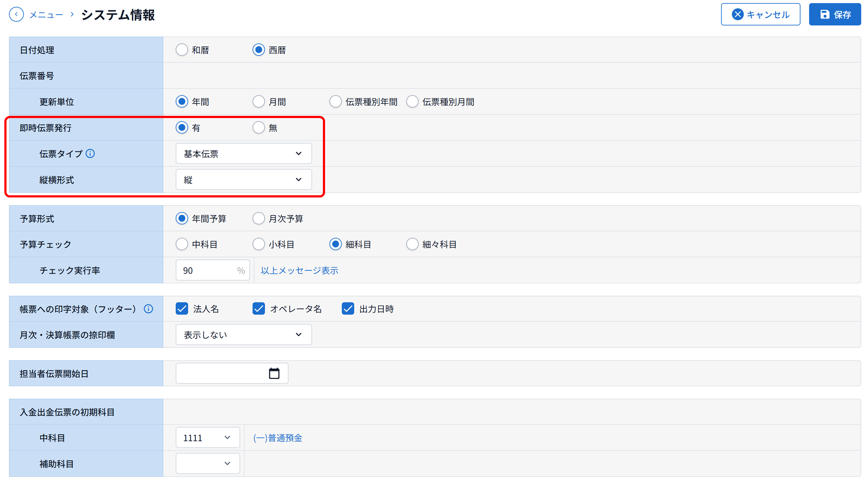Click the back arrow circle icon
The image size is (868, 483).
click(x=16, y=14)
